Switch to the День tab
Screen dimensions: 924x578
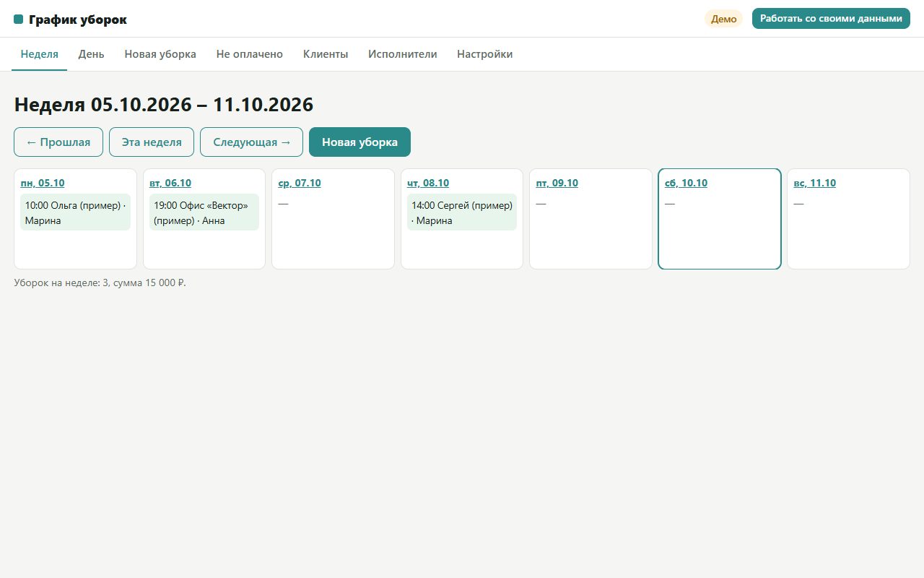click(92, 54)
